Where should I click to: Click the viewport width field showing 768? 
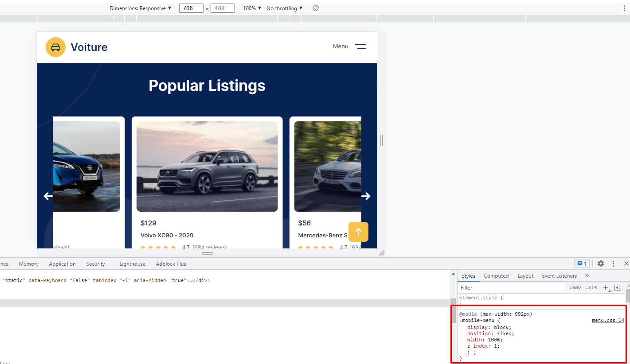tap(191, 8)
